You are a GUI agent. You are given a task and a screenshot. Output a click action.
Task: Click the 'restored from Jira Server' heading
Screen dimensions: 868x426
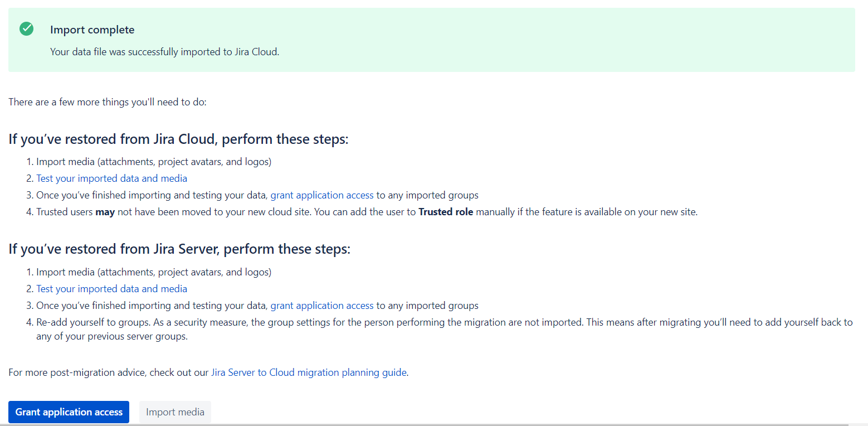[179, 249]
